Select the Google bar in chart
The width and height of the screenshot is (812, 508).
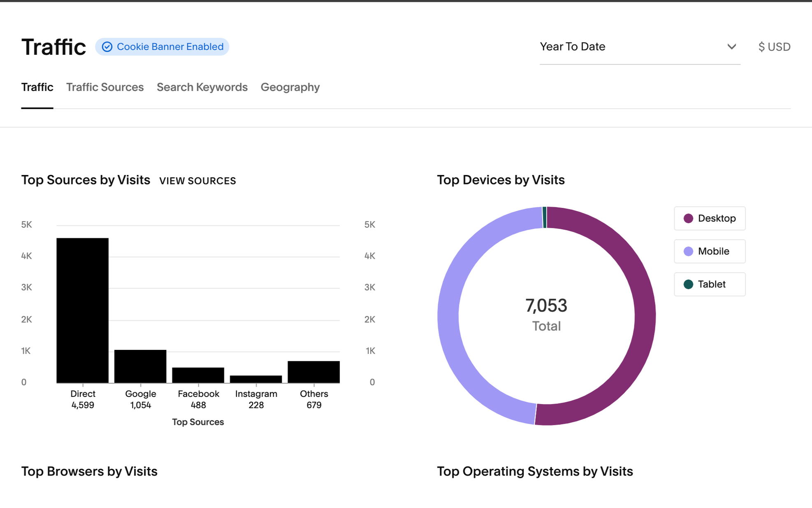click(140, 366)
